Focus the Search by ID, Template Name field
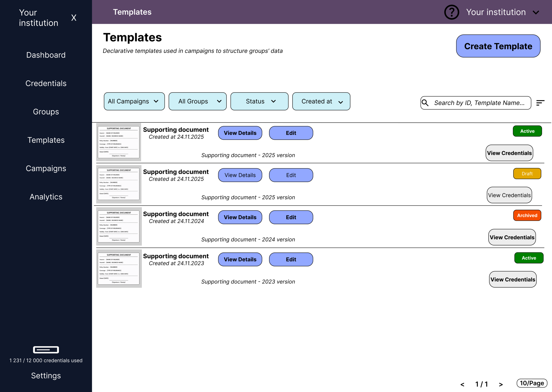Viewport: 552px width, 392px height. [479, 103]
